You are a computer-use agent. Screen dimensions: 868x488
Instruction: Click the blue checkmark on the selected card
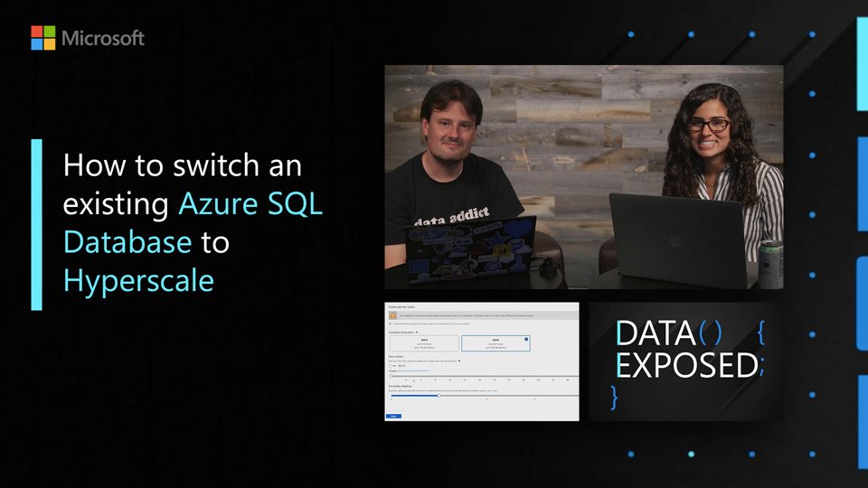click(526, 339)
